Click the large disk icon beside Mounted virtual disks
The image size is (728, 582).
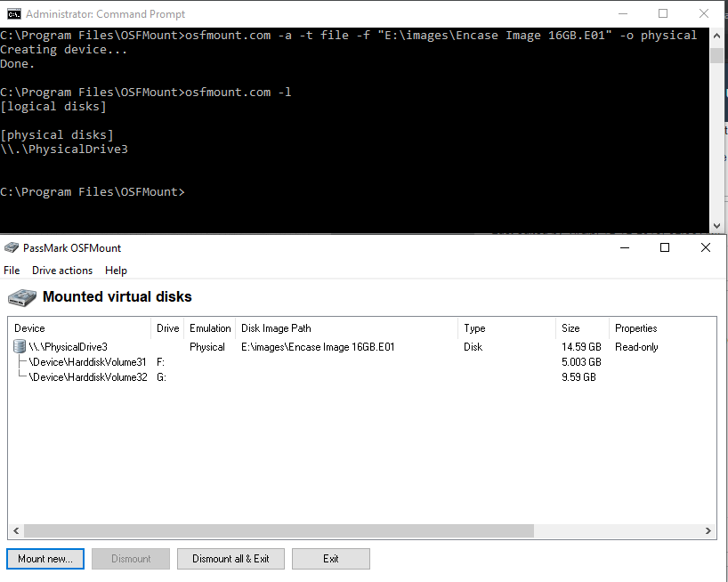tap(22, 297)
